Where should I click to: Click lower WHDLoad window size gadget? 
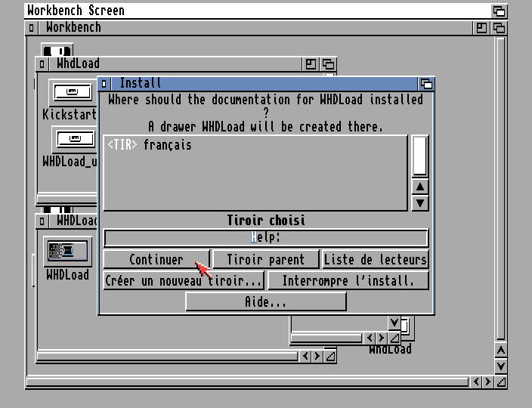tap(329, 356)
